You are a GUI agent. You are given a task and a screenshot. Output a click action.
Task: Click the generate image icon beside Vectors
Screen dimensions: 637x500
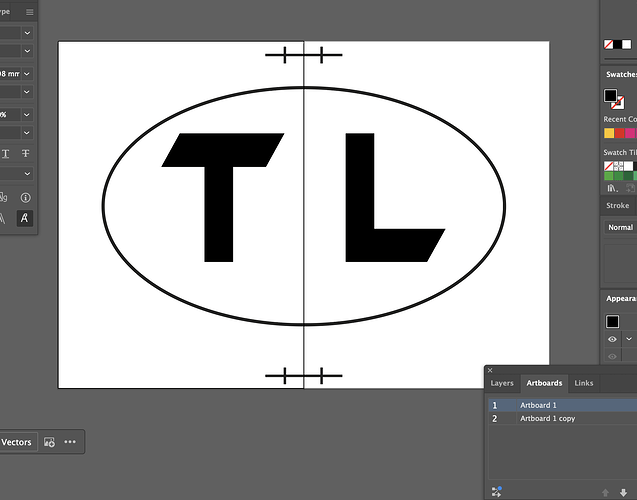tap(49, 442)
